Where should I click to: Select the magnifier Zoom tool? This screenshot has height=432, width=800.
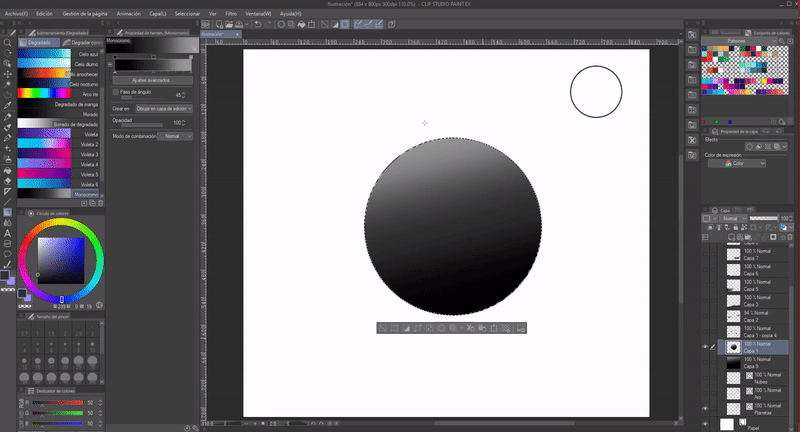tap(8, 44)
